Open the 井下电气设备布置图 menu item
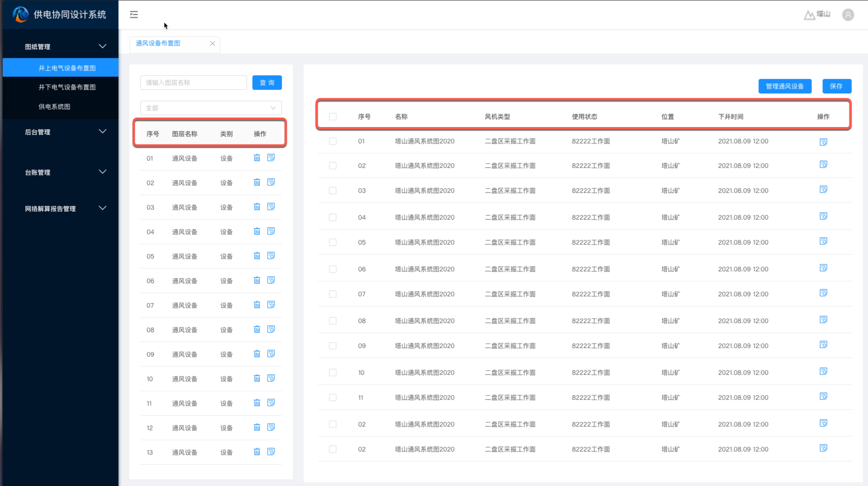Screen dimensions: 868x486 coord(67,87)
